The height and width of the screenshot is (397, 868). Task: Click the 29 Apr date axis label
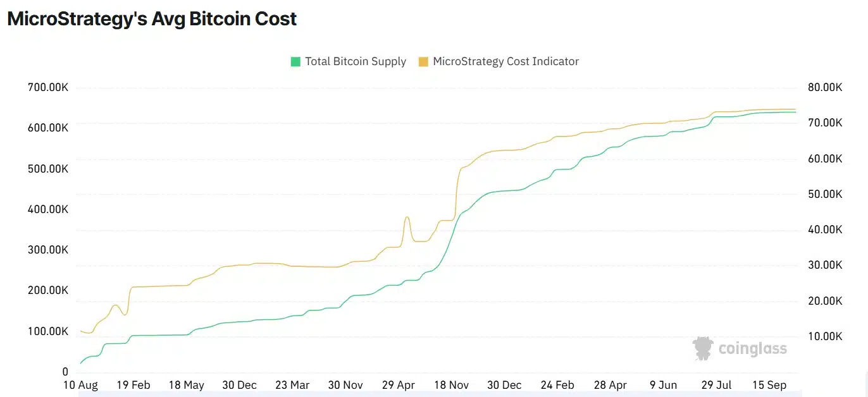(397, 385)
